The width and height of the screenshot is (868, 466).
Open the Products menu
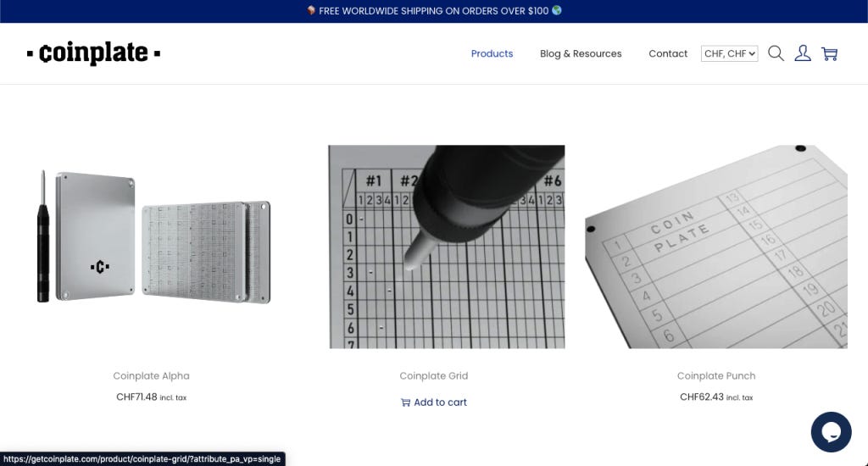[492, 53]
